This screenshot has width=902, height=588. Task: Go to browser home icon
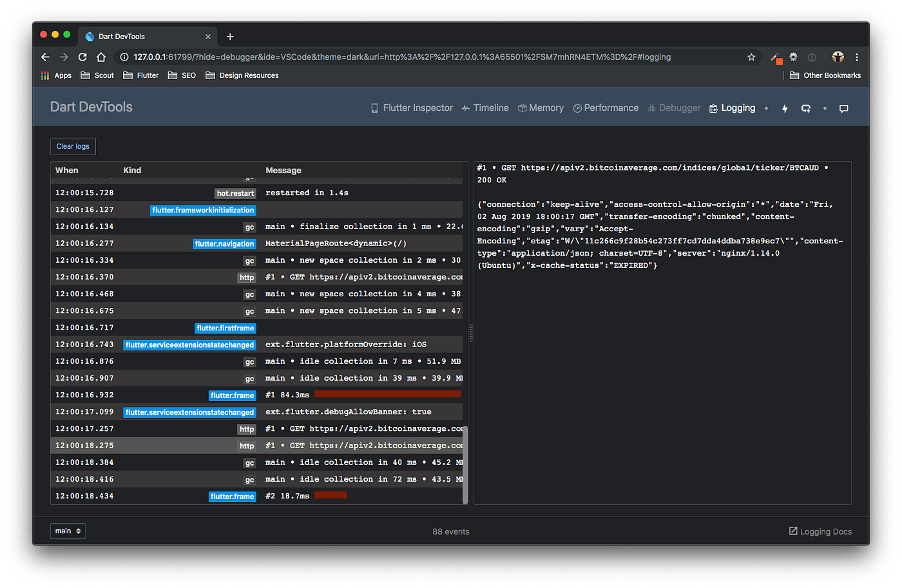click(101, 57)
